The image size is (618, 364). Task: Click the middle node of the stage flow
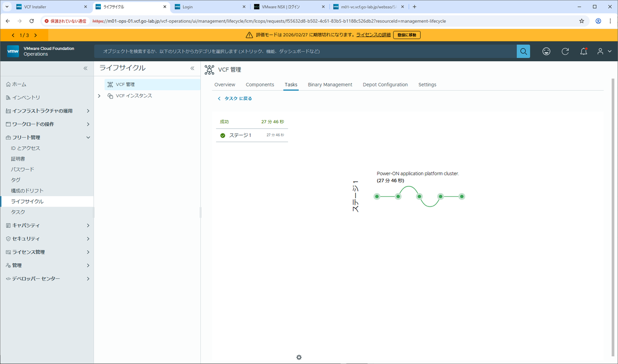tap(419, 196)
